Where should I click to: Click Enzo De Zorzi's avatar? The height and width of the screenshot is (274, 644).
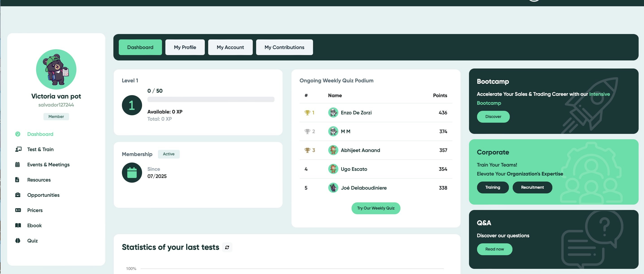point(333,113)
